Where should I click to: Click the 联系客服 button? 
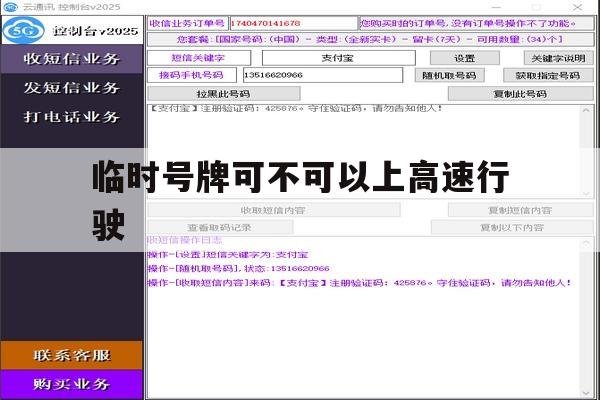[x=72, y=355]
